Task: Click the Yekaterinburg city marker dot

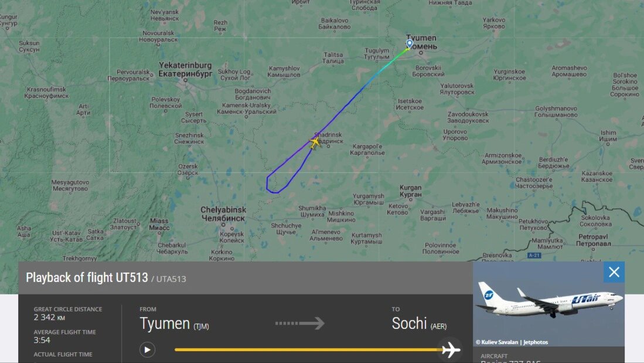Action: pyautogui.click(x=185, y=80)
